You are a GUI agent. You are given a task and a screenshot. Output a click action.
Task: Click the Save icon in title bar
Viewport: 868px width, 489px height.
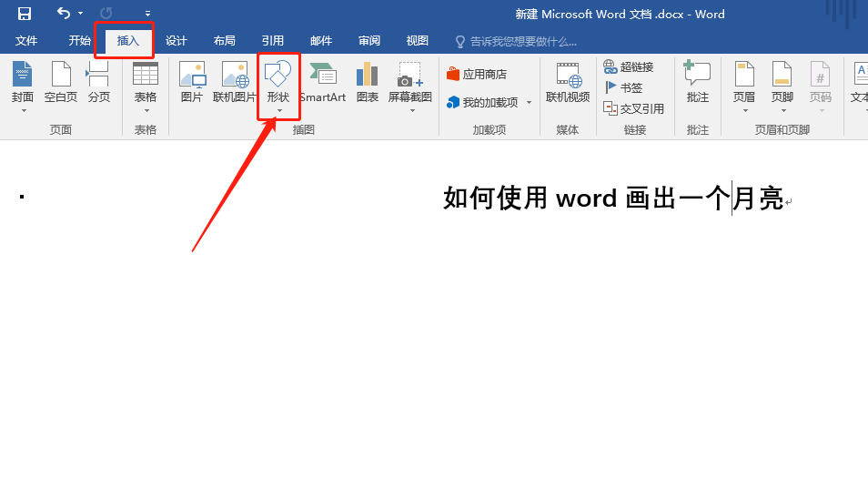[x=25, y=14]
